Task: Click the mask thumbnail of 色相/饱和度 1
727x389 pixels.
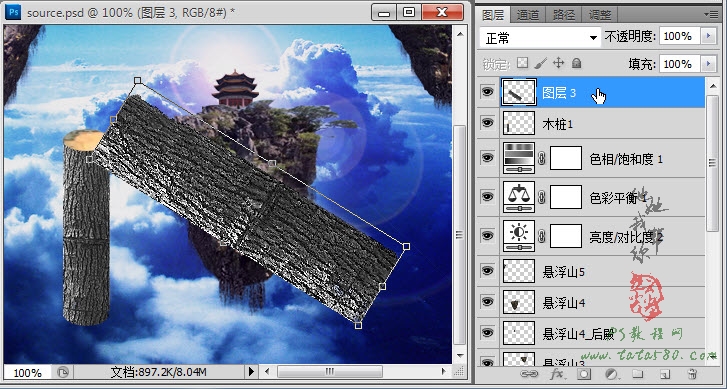Action: coord(566,159)
